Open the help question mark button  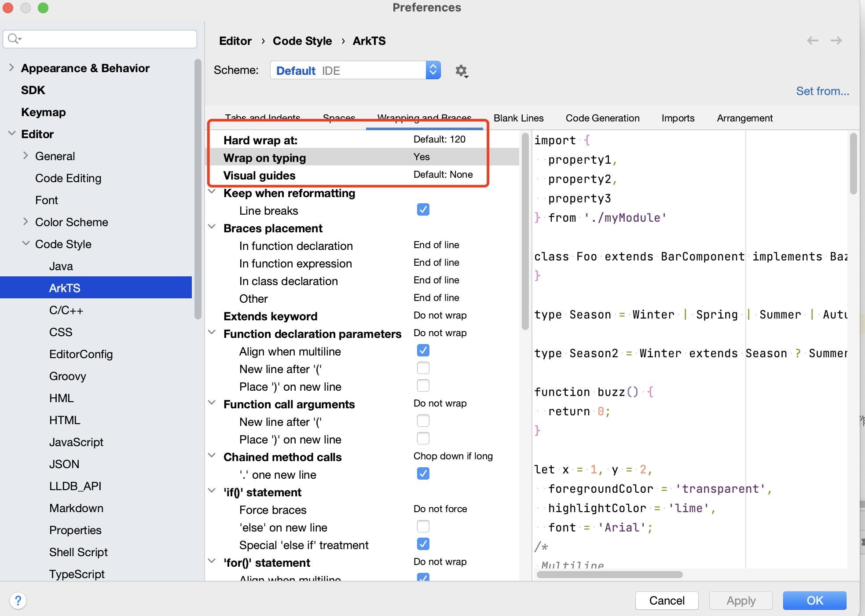(18, 600)
